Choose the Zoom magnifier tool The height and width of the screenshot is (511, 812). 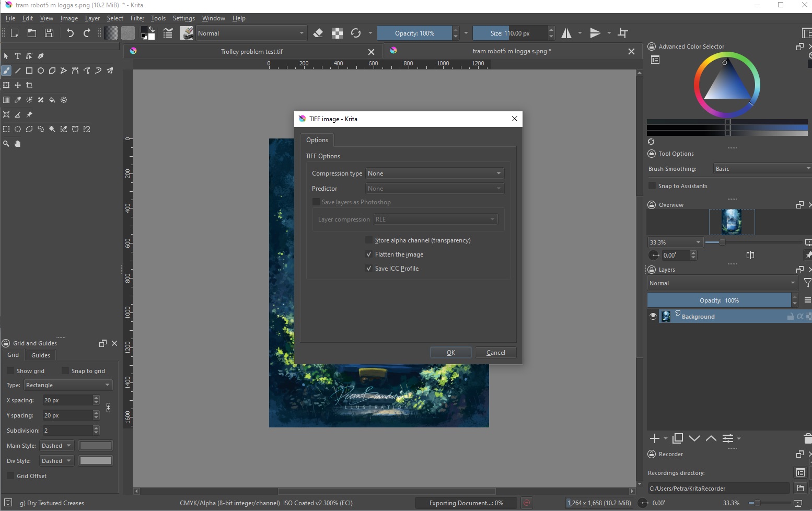click(x=6, y=144)
